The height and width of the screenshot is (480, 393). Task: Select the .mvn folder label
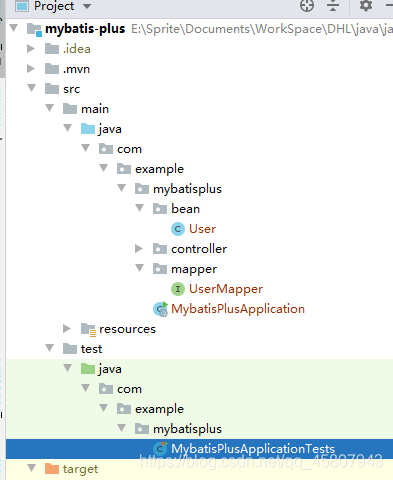(76, 69)
